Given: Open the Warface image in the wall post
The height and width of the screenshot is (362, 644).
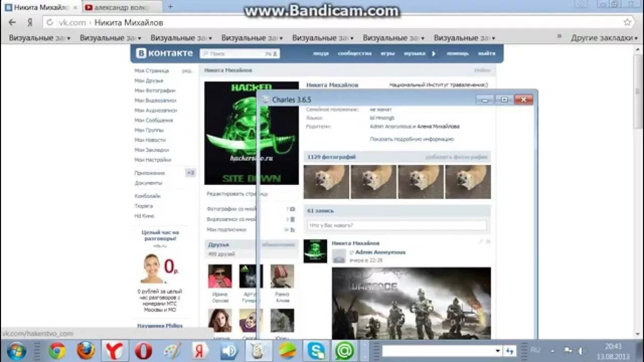Looking at the screenshot, I should pos(411,303).
